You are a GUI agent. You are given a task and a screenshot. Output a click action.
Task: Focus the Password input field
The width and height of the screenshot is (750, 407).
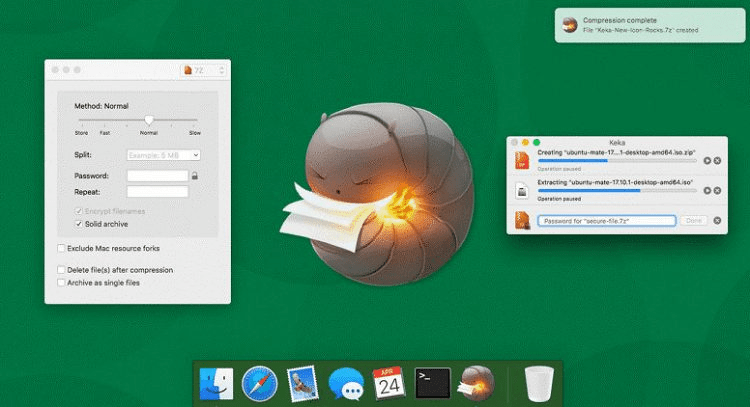157,176
